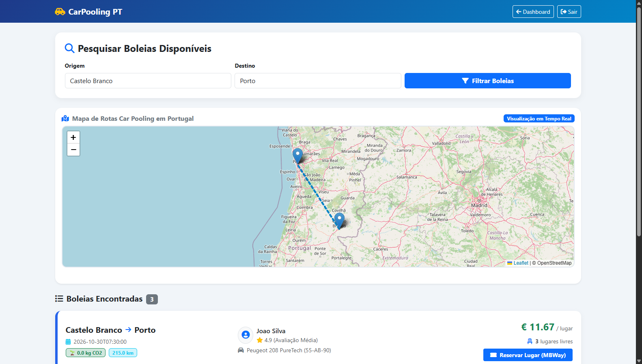Click the map routes icon beside Mapa de Rotas
This screenshot has width=642, height=364.
[65, 118]
